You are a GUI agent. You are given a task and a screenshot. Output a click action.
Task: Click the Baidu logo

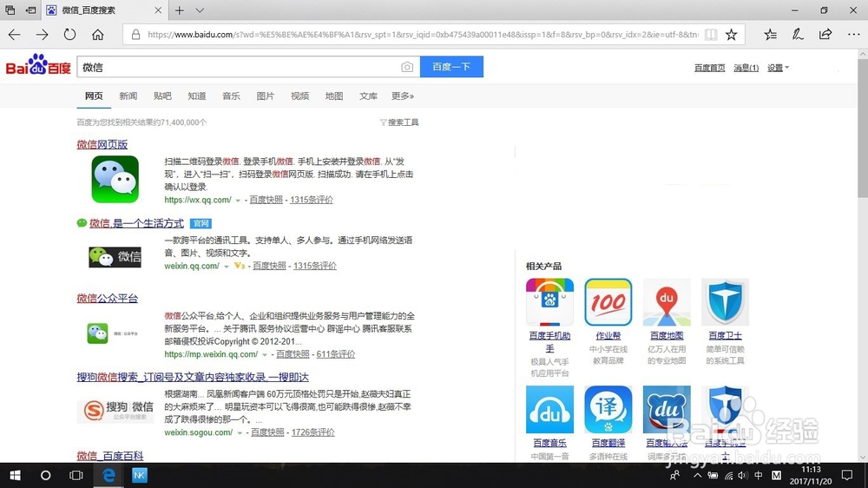38,65
